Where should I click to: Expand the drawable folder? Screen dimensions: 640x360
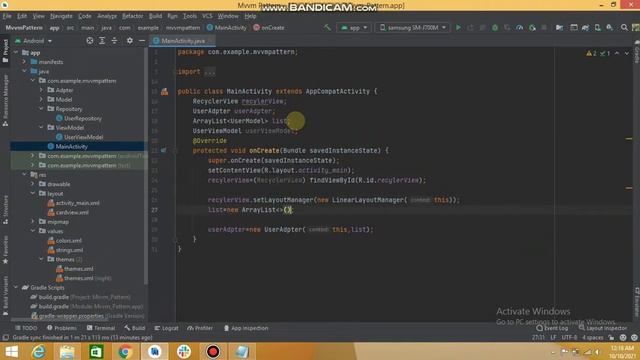click(33, 184)
